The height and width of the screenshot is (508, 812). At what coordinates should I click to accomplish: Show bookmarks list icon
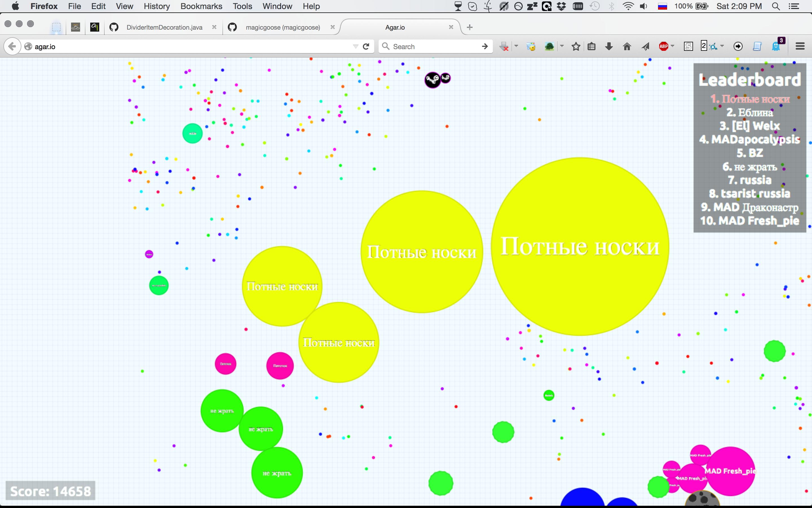pos(592,46)
